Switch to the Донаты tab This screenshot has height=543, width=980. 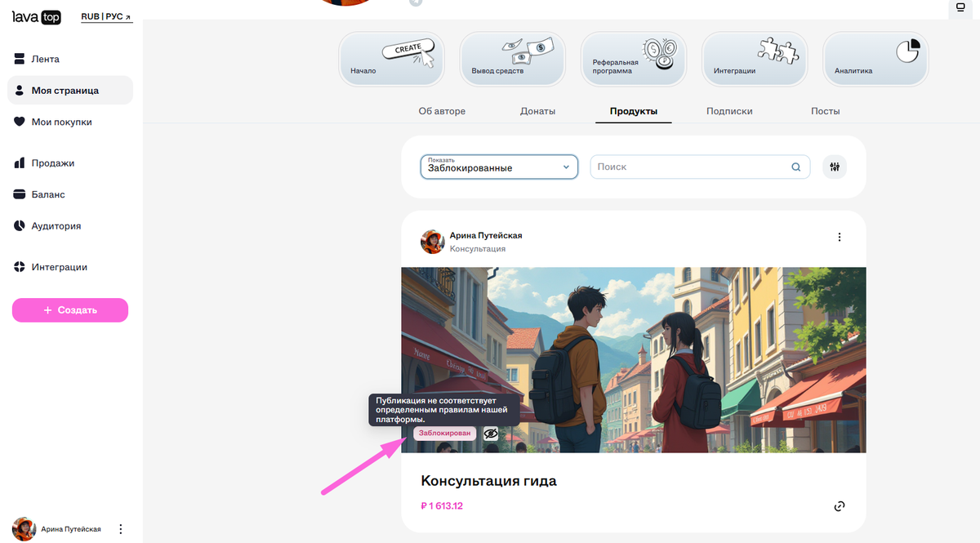pyautogui.click(x=537, y=111)
